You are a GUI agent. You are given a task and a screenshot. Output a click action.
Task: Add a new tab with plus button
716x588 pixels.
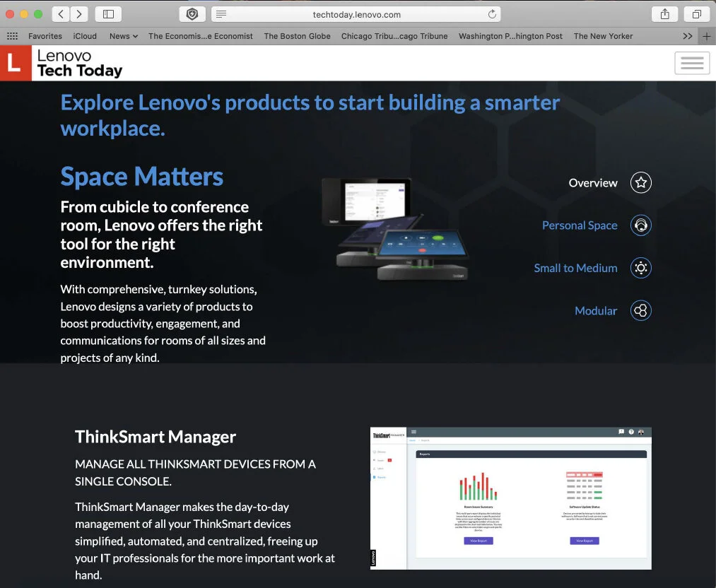coord(706,37)
